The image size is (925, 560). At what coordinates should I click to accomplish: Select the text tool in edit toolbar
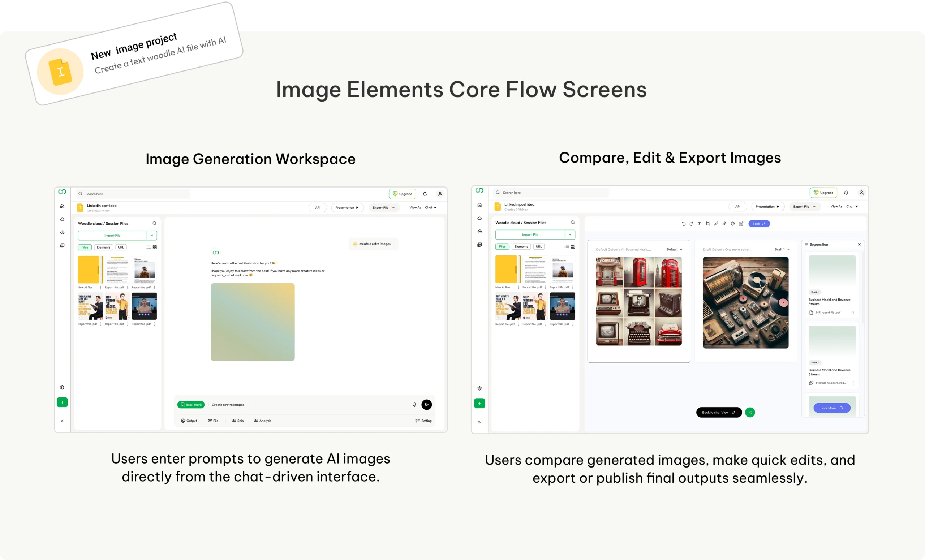700,224
